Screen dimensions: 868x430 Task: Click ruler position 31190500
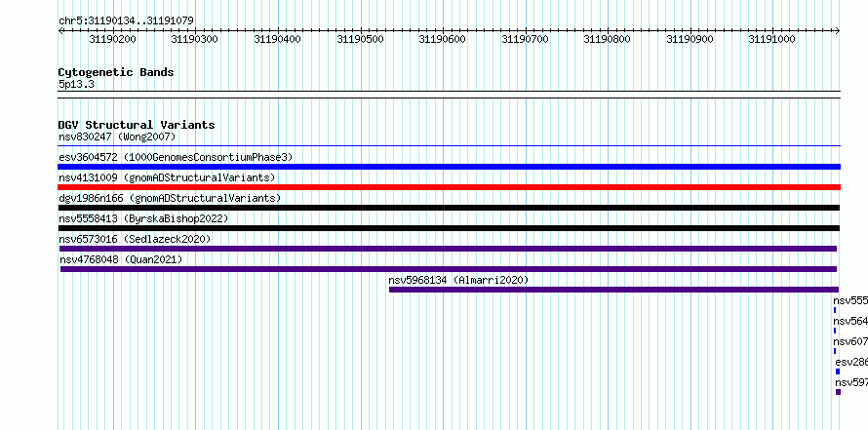(x=361, y=39)
